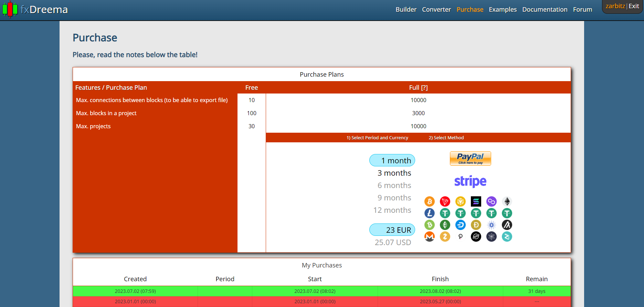Screen dimensions: 644x307
Task: Pick the Dogecoin payment icon
Action: click(x=476, y=225)
